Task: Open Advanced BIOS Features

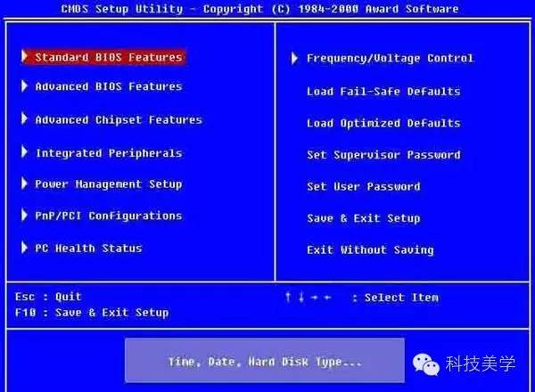Action: [109, 86]
